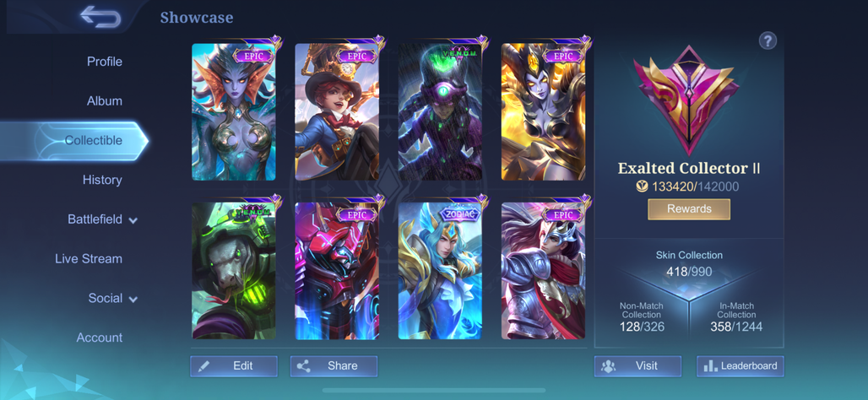This screenshot has height=400, width=868.
Task: Select the green snake Venom skin card
Action: [234, 270]
